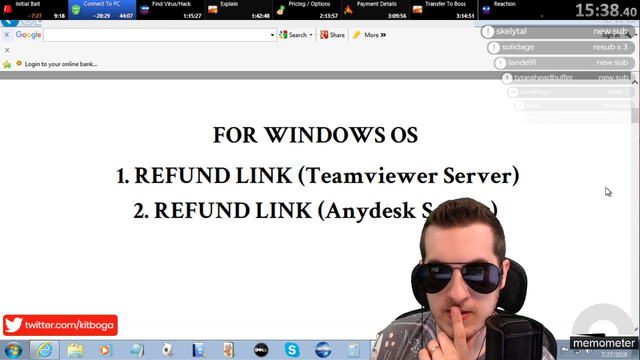Click the blue globe taskbar icon
640x360 pixels.
coord(323,350)
